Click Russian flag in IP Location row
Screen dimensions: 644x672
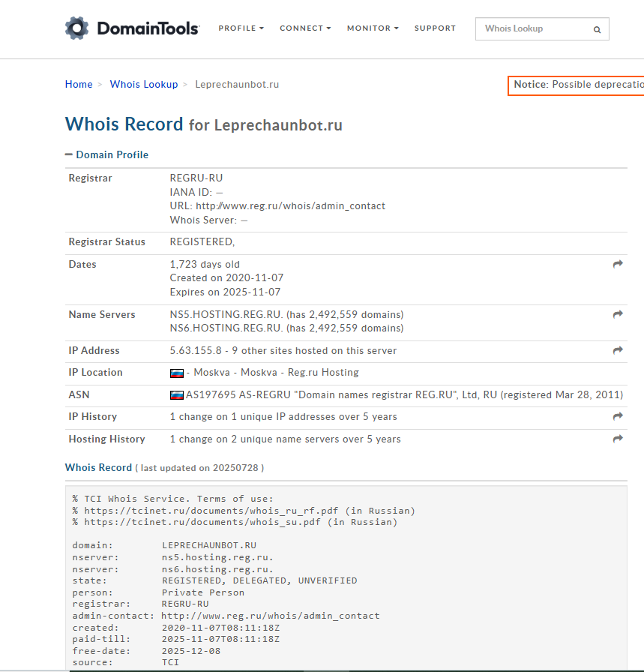point(176,373)
